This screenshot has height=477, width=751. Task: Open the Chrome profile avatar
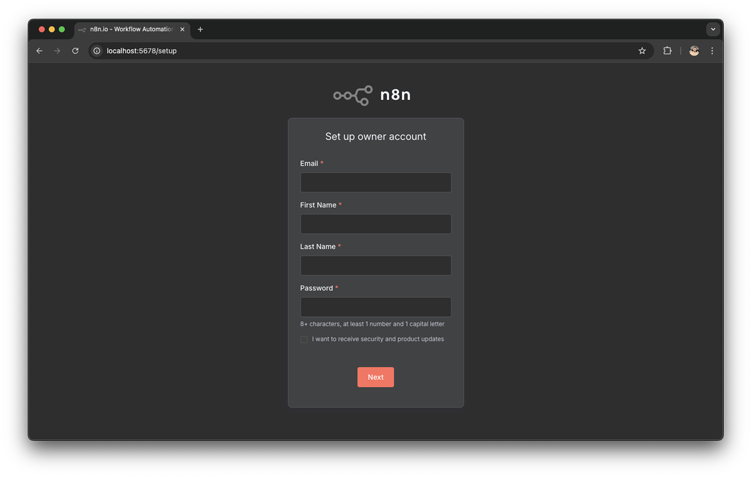coord(694,51)
